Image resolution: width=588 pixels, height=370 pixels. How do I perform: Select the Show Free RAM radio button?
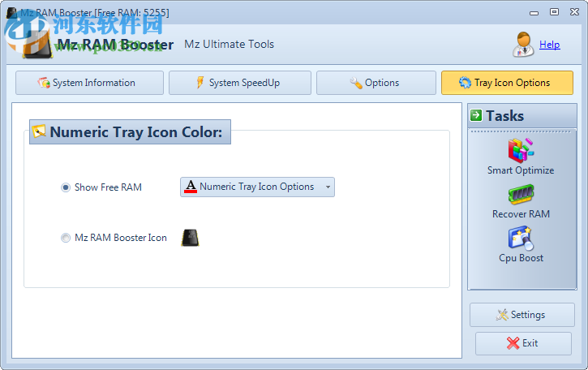[x=66, y=187]
